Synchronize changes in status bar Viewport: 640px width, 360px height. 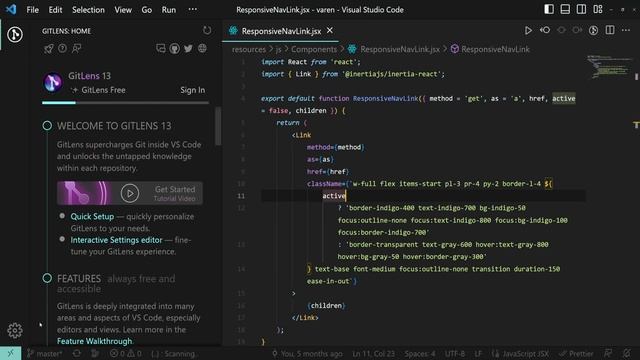(x=77, y=353)
